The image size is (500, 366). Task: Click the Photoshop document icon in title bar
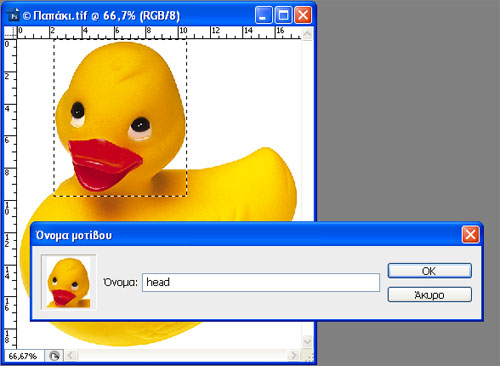(13, 15)
